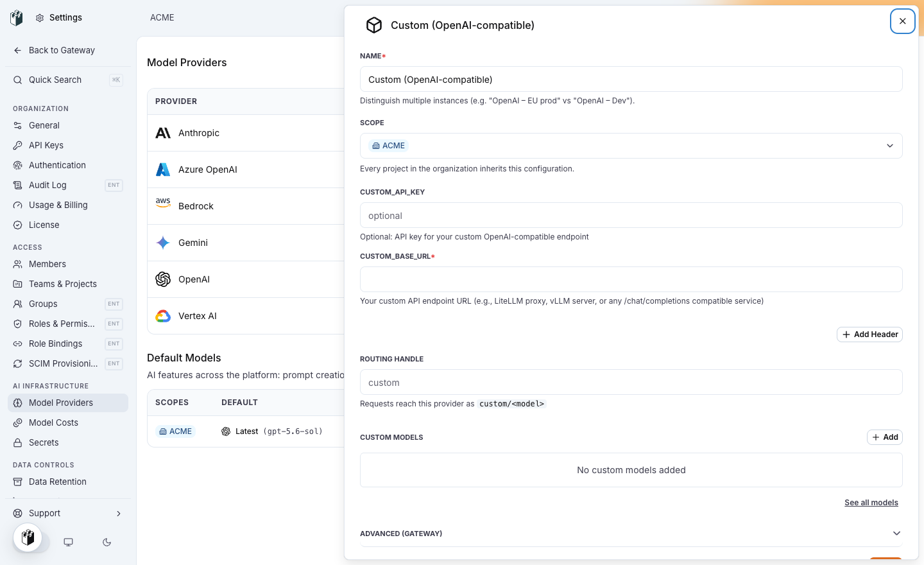Click the SCOPES column header
924x565 pixels.
pos(172,403)
